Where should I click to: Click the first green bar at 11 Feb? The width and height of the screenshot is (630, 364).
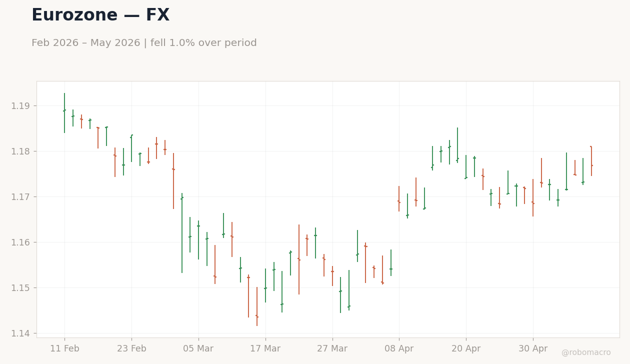point(64,113)
